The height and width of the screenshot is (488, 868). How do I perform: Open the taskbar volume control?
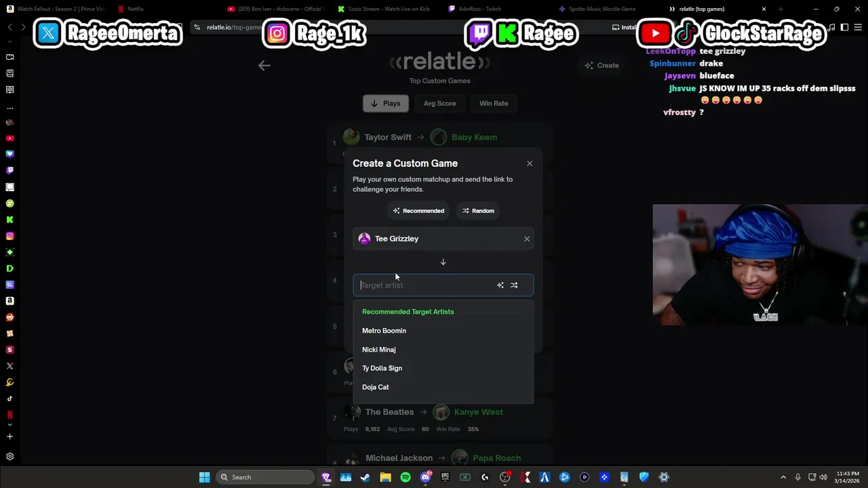click(823, 477)
